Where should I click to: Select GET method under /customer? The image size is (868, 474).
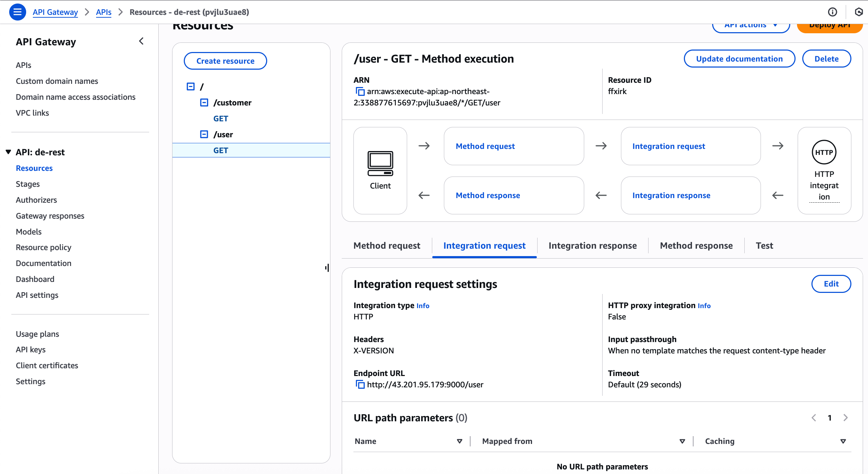point(221,118)
